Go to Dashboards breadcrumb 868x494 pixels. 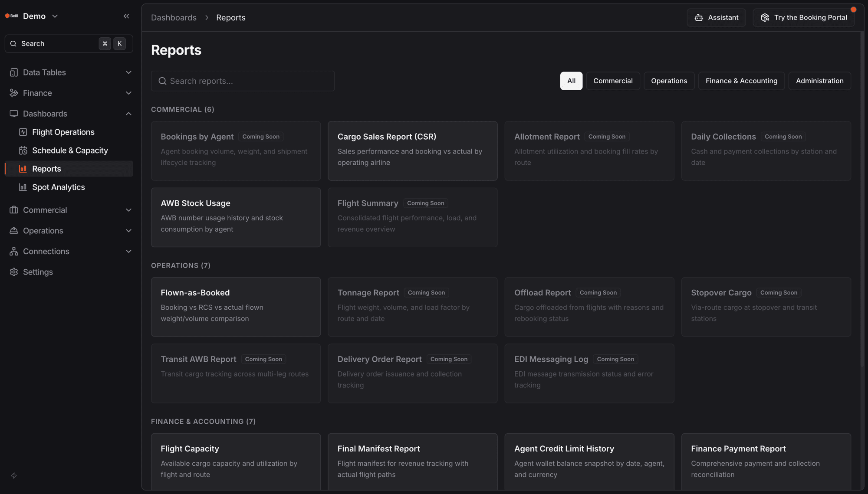click(174, 18)
